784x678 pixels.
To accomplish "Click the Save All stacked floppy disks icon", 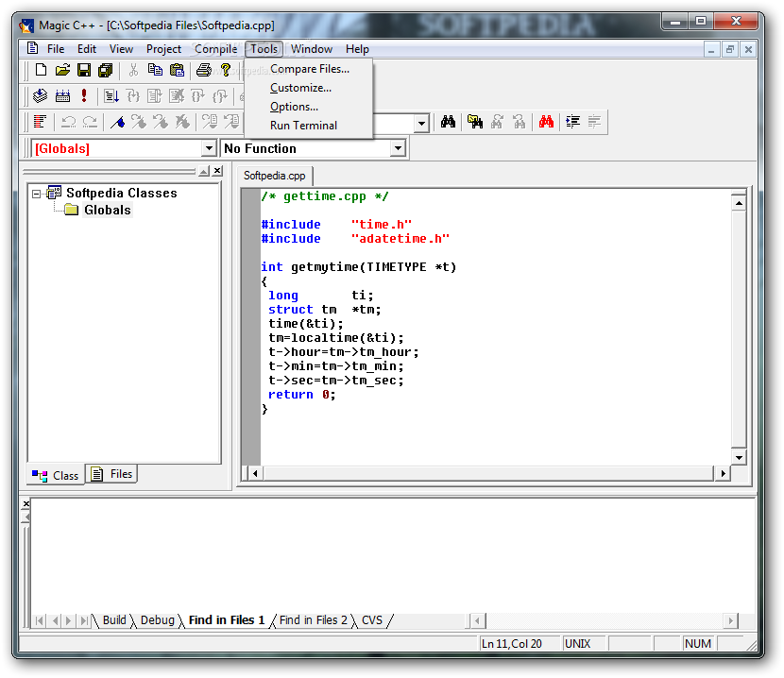I will click(x=106, y=70).
